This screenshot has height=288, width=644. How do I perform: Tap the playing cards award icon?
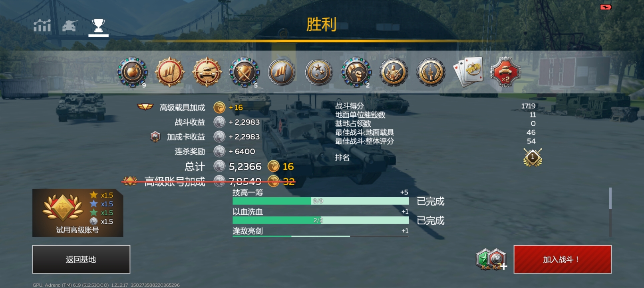pos(468,72)
